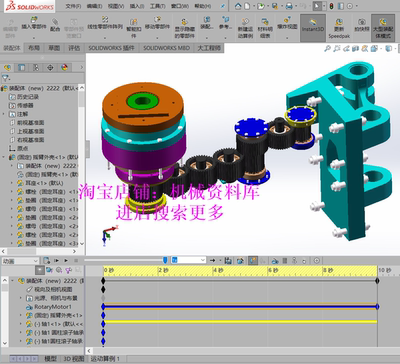Screen dimensions: 400x364
Task: Expand more manager tabs chevron arrow
Action: (81, 67)
